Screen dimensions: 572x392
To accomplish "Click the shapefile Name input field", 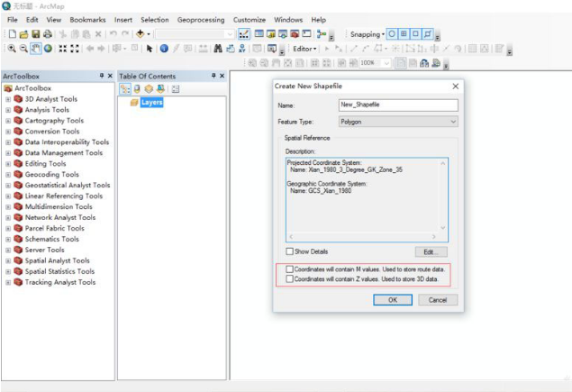I will click(x=398, y=105).
